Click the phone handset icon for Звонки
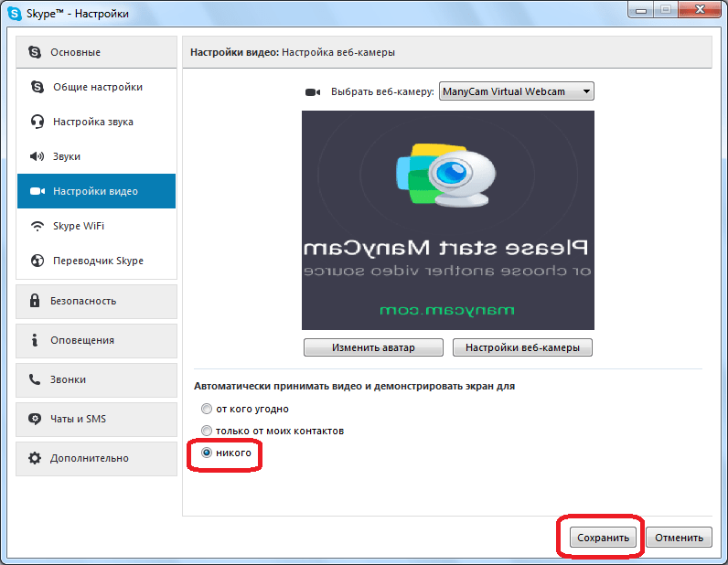Viewport: 728px width, 565px height. click(35, 379)
